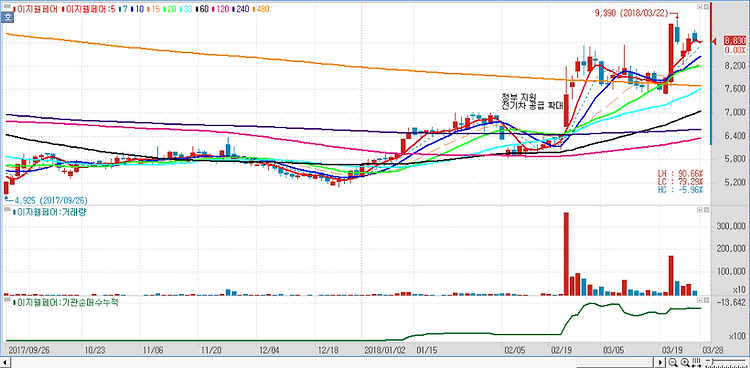The width and height of the screenshot is (750, 368).
Task: Maximize the volume (거래량) pane
Action: [700, 211]
